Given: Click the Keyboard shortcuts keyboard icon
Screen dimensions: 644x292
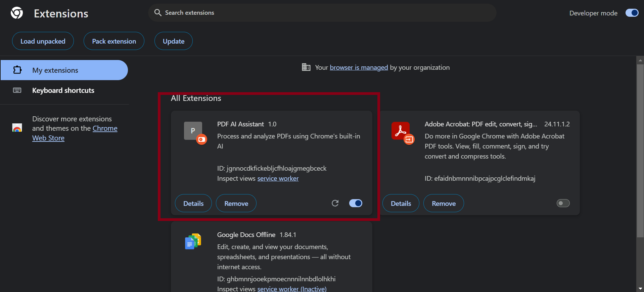Looking at the screenshot, I should [17, 90].
